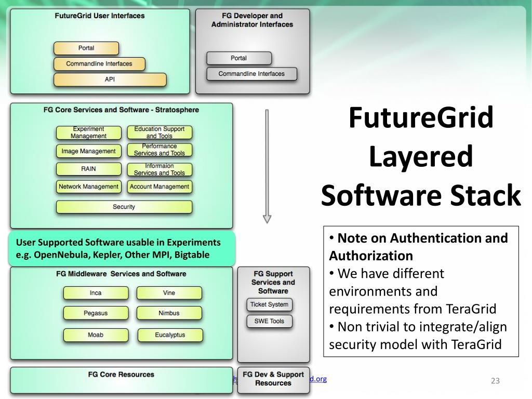The height and width of the screenshot is (399, 532).
Task: Click 'FG Developer and Administrator Interfaces' heading
Action: pyautogui.click(x=252, y=20)
